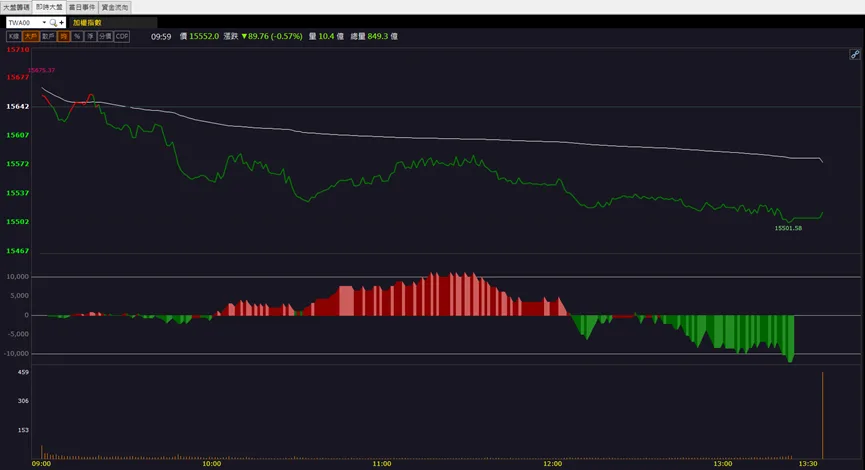Toggle the highlighted 均 button
The image size is (865, 470).
63,36
